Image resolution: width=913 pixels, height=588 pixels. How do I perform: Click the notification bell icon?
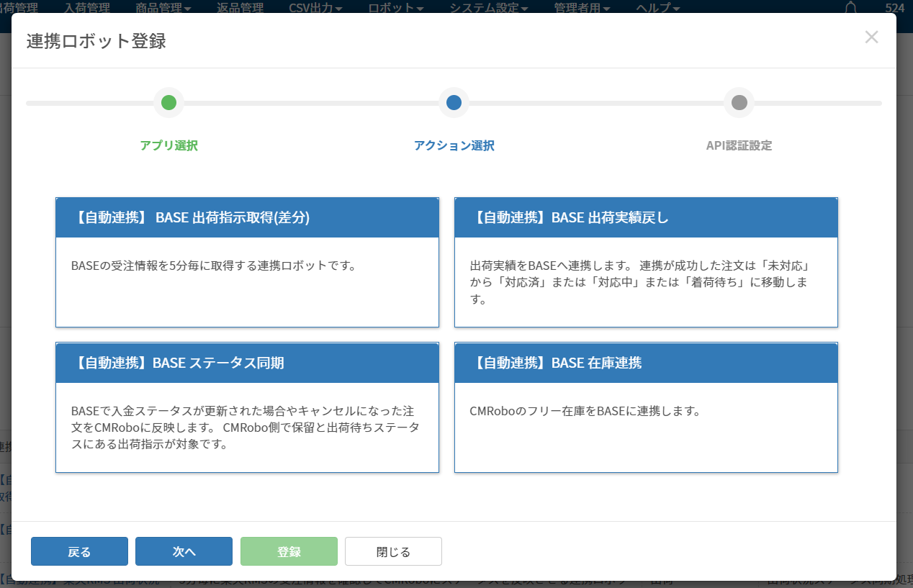(851, 8)
